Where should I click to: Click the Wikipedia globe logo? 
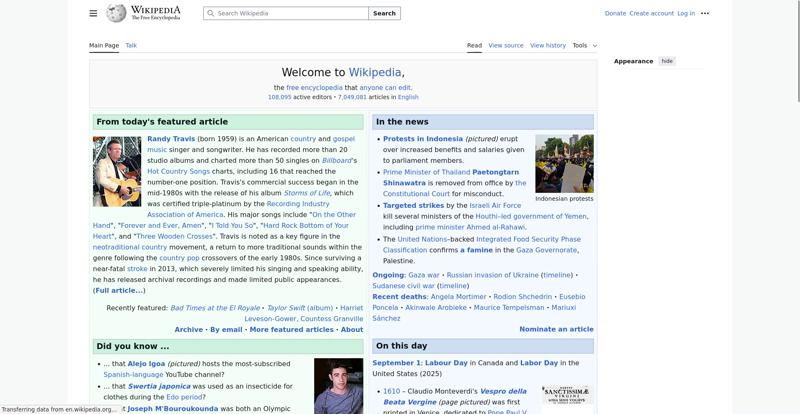[x=116, y=13]
